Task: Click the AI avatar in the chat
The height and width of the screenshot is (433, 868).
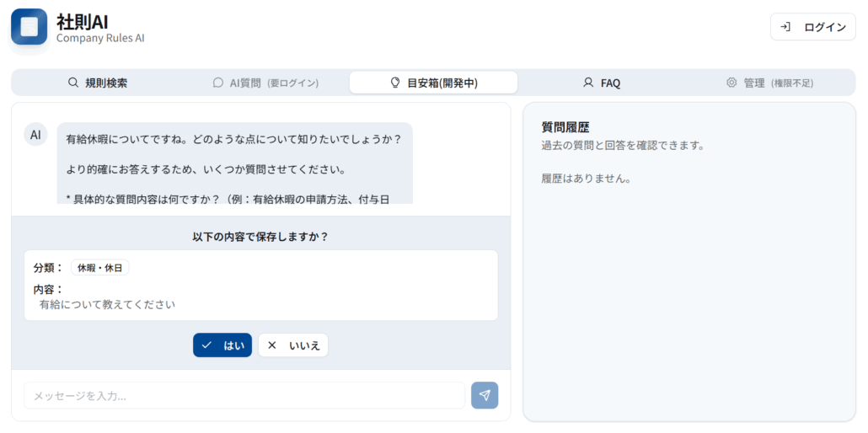Action: point(35,134)
